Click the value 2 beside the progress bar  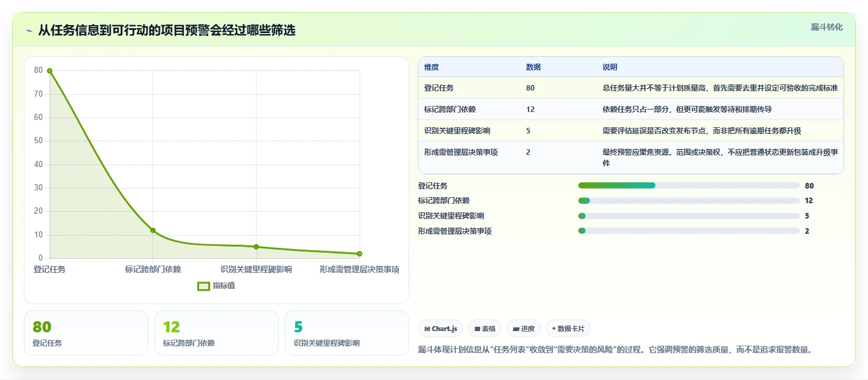tap(807, 231)
